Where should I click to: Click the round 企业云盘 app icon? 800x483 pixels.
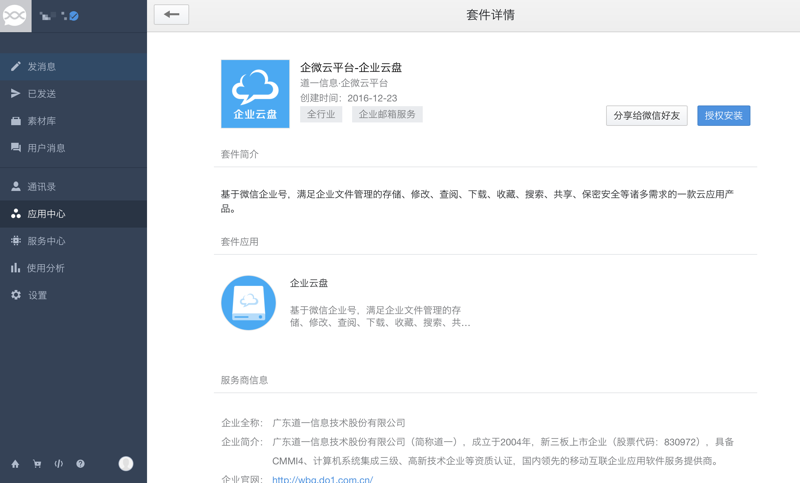tap(248, 303)
